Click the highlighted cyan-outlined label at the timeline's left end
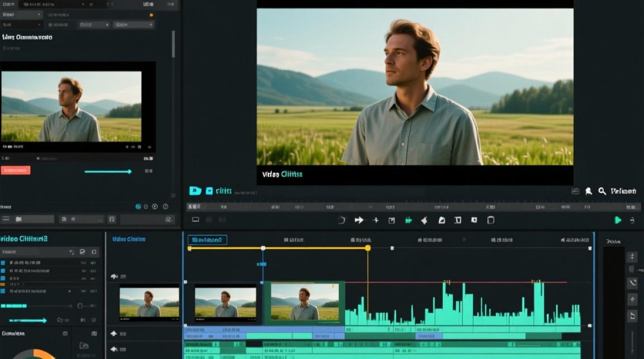Image resolution: width=644 pixels, height=359 pixels. [x=207, y=240]
